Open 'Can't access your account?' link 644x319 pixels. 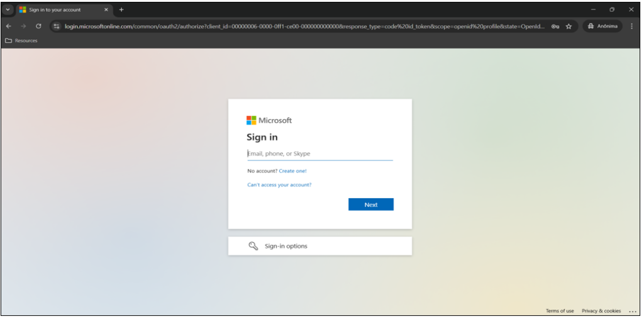point(279,185)
